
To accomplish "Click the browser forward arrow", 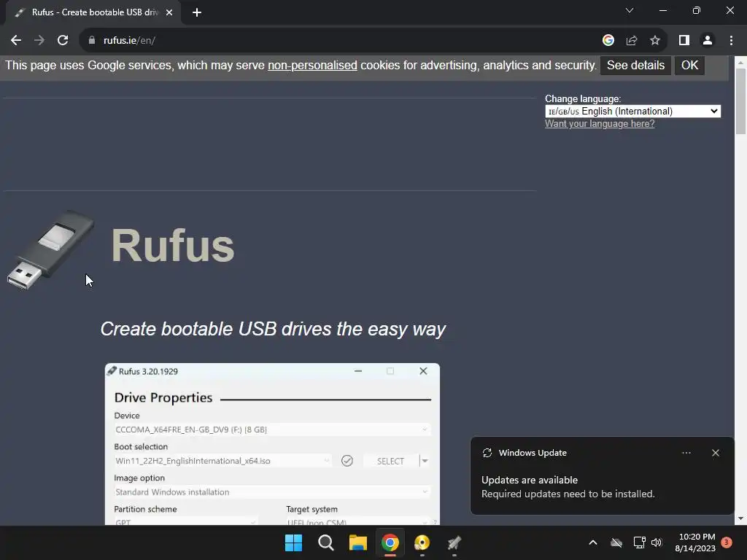I will tap(39, 41).
